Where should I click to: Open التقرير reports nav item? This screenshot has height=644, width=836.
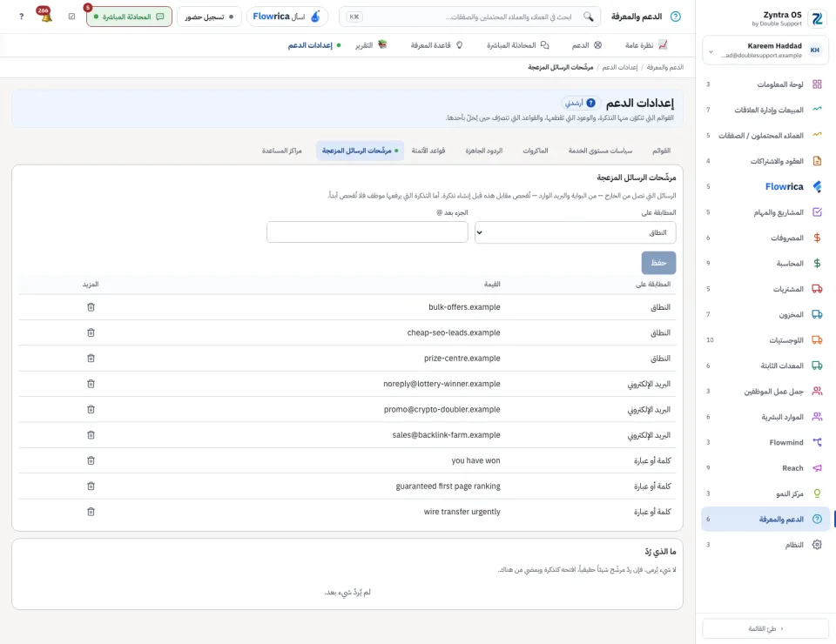pyautogui.click(x=371, y=45)
